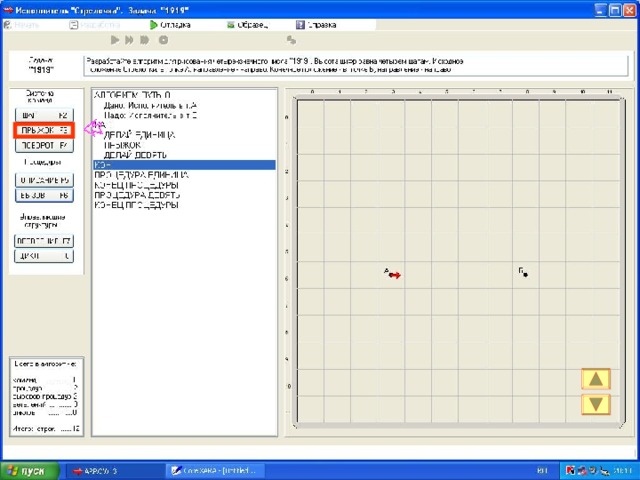The width and height of the screenshot is (640, 480).
Task: Select the ДЕЛАЙ ДЕВЯТЬ line in the algorithm
Action: click(135, 155)
